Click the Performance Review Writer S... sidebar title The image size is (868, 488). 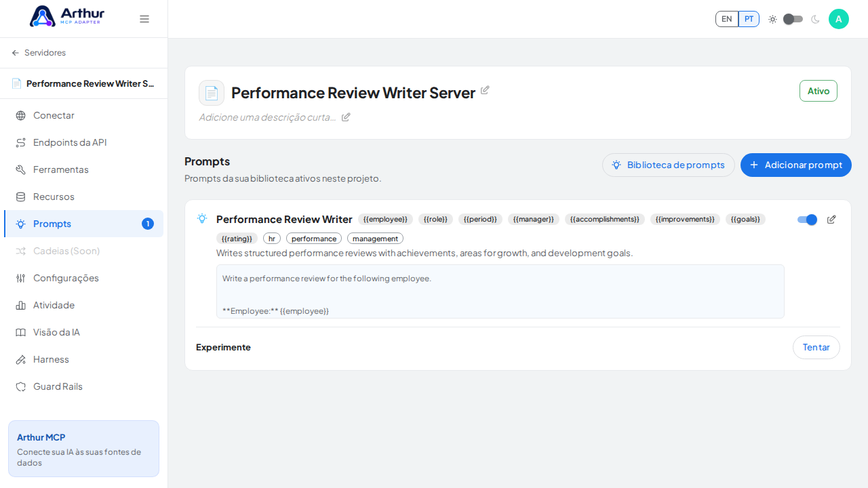pyautogui.click(x=90, y=83)
